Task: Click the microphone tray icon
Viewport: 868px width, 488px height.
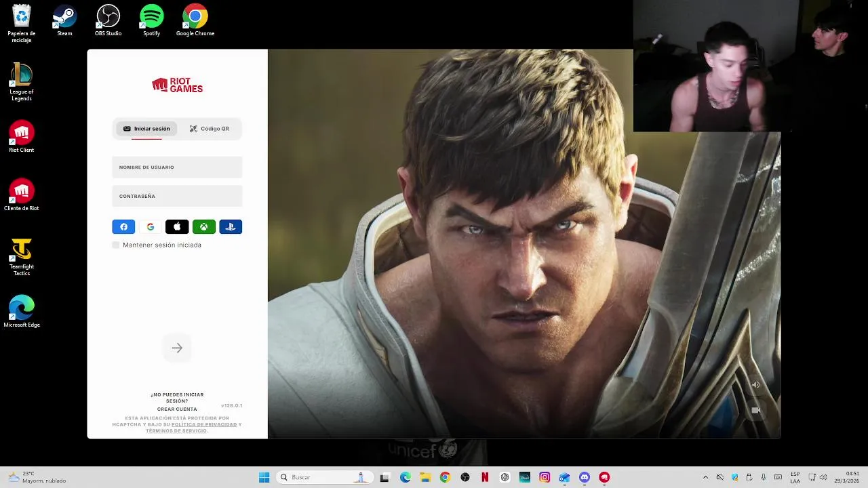Action: 764,477
